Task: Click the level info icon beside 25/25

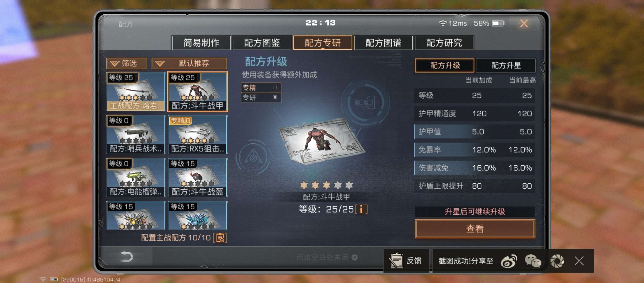Action: [361, 209]
